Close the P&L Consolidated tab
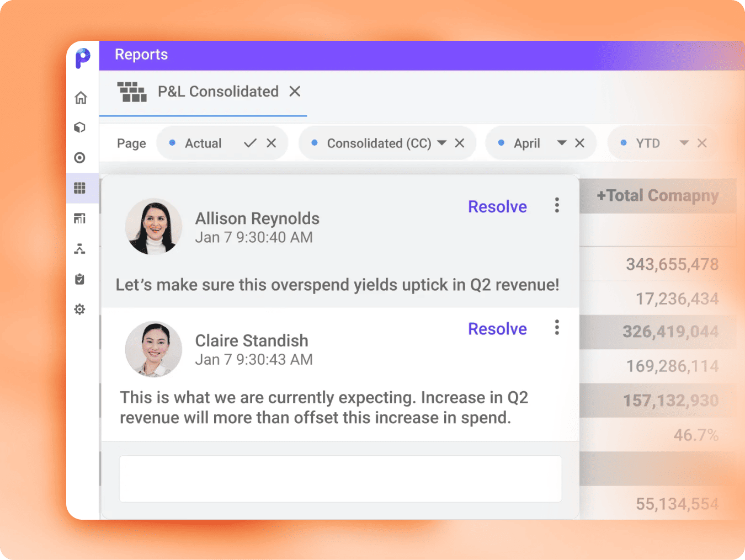Image resolution: width=745 pixels, height=560 pixels. pos(295,91)
